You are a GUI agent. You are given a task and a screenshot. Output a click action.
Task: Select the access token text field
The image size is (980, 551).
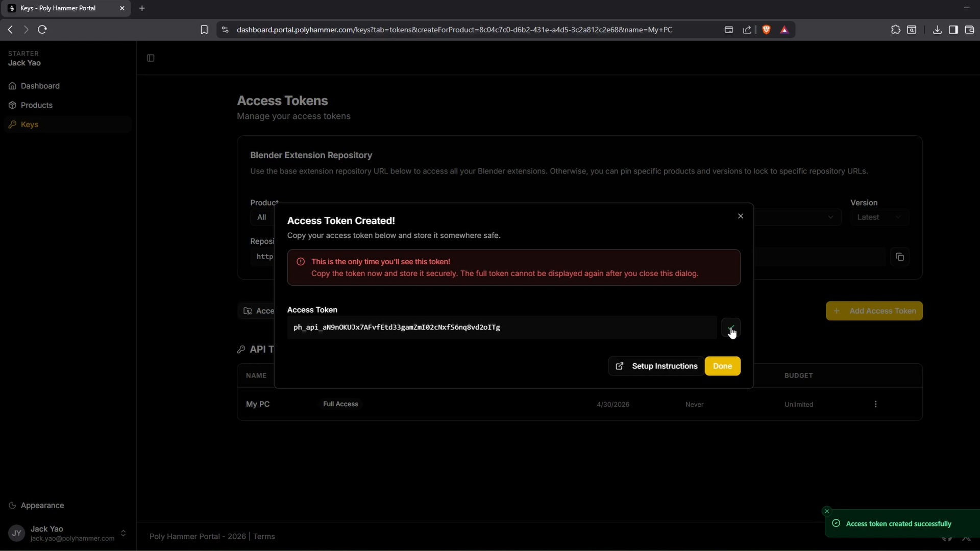pos(502,328)
